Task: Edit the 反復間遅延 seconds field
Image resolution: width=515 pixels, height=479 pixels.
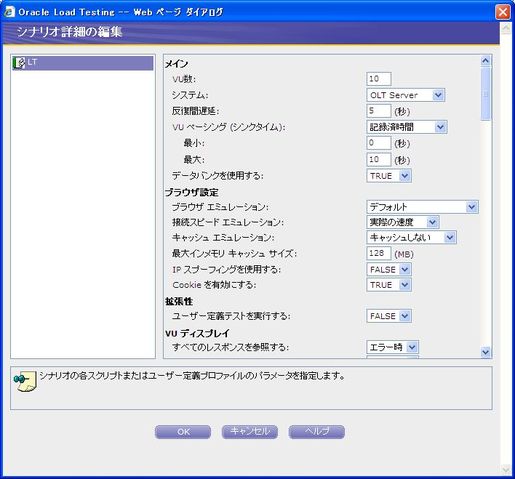Action: [378, 111]
